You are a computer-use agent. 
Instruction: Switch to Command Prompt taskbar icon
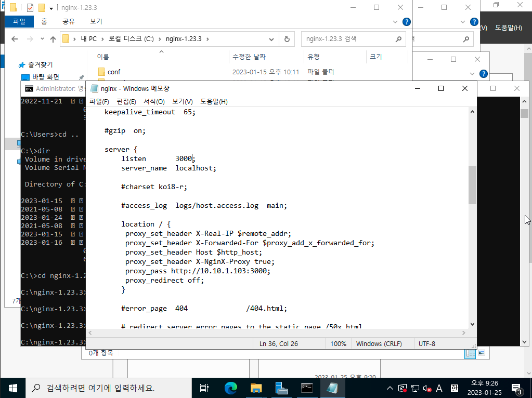(x=307, y=388)
